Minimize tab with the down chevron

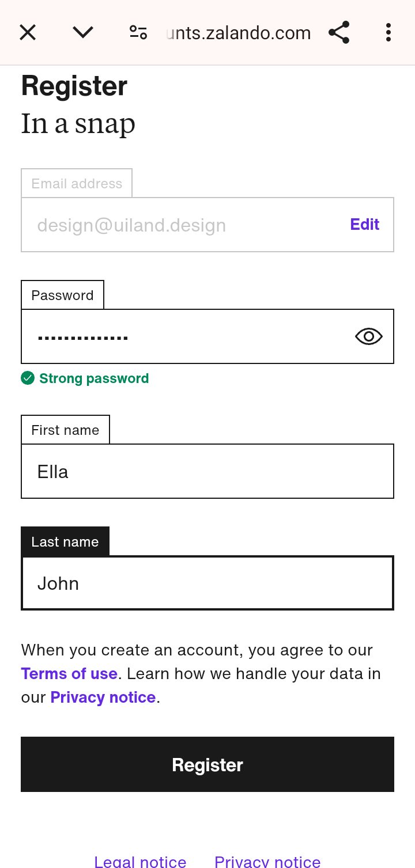pos(83,32)
